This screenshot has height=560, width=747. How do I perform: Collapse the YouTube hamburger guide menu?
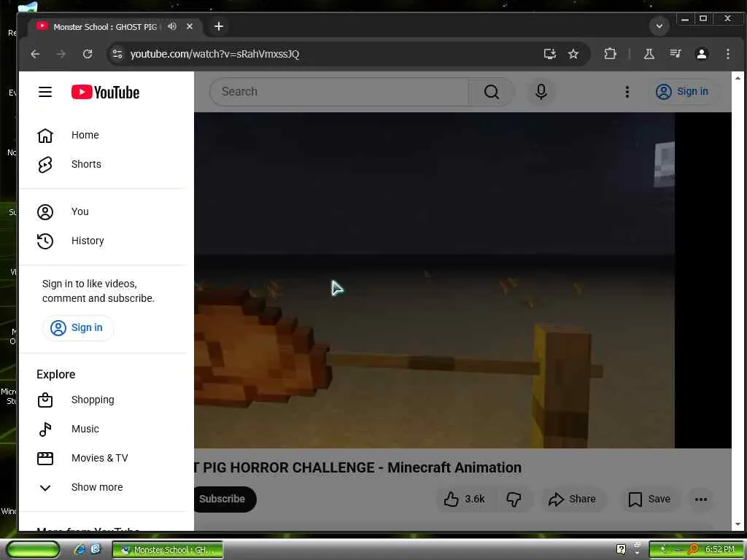(x=45, y=92)
